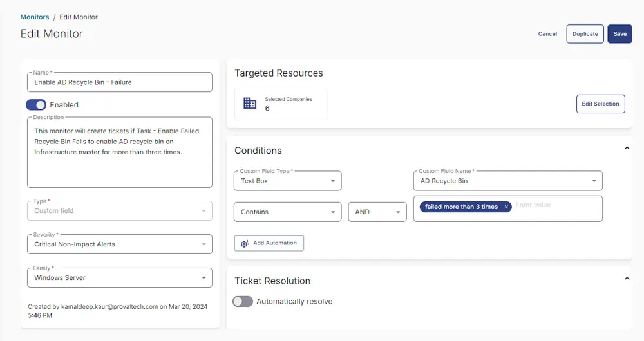Click Cancel to discard changes
This screenshot has width=644, height=341.
click(547, 34)
